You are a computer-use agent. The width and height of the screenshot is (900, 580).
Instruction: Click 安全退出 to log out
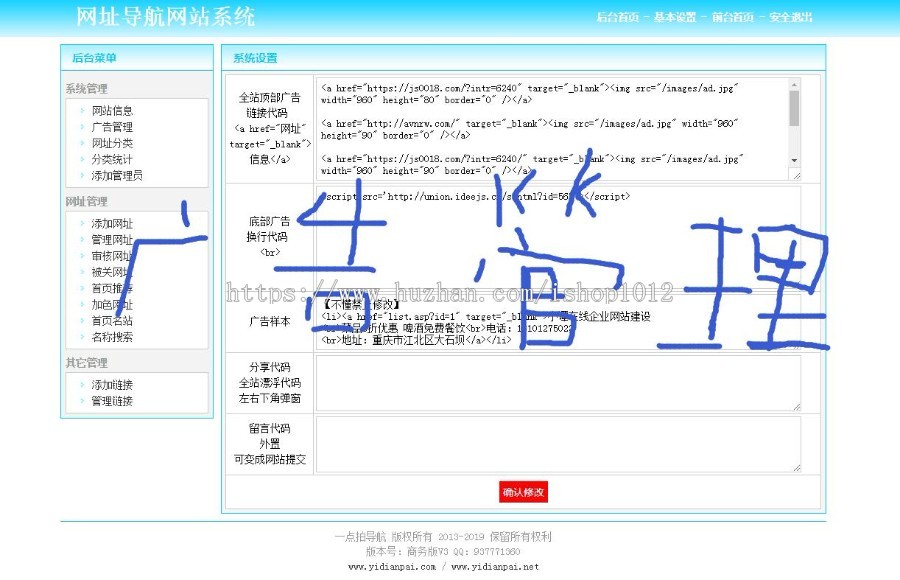(x=788, y=17)
